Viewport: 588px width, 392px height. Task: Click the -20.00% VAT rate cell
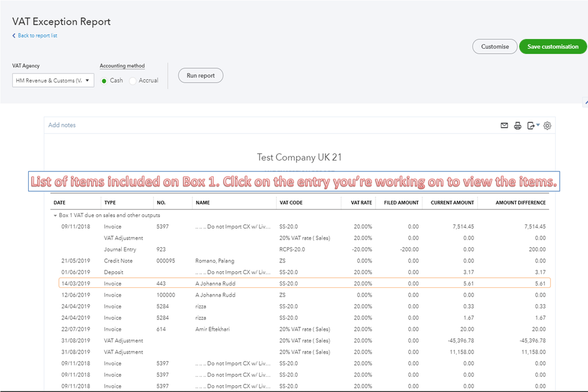[362, 250]
